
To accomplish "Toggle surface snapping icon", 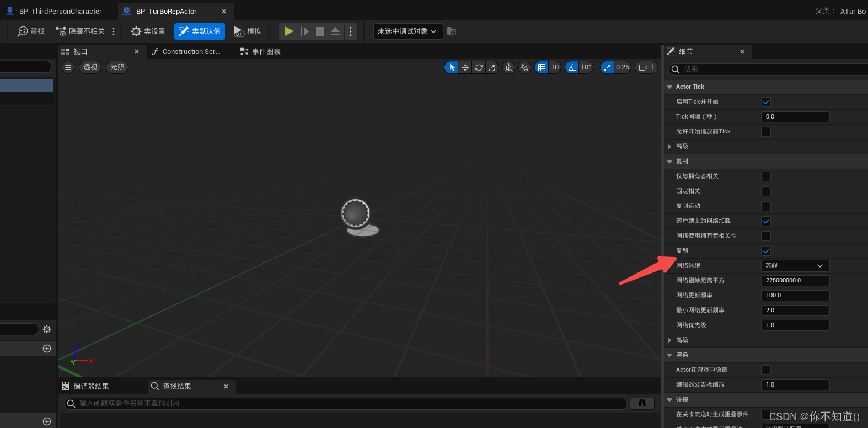I will pyautogui.click(x=525, y=67).
